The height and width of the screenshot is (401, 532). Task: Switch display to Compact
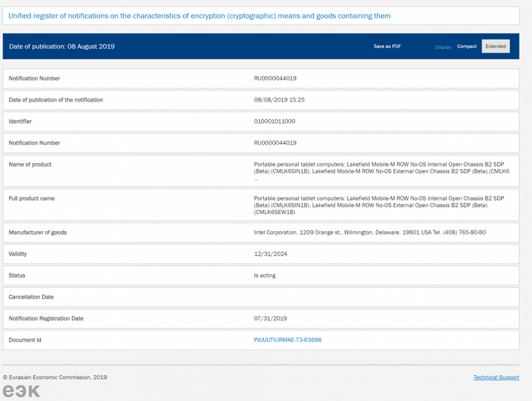pyautogui.click(x=467, y=46)
